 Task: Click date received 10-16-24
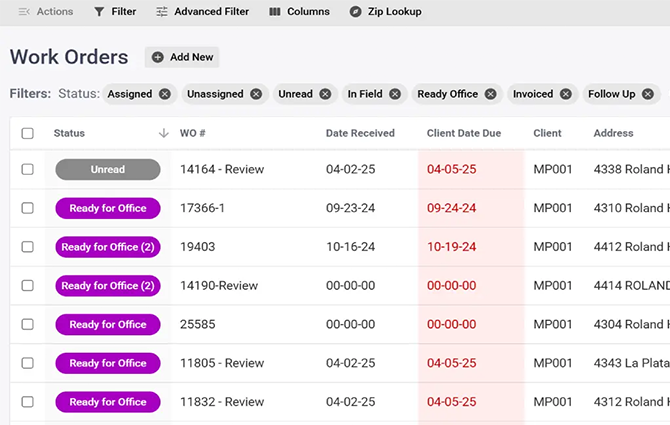[350, 247]
